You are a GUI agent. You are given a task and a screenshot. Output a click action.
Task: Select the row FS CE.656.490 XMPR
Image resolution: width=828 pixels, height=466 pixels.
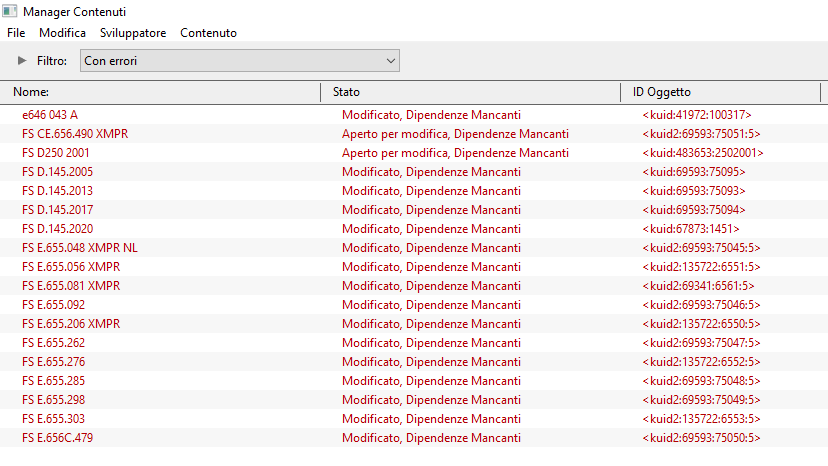tap(414, 134)
